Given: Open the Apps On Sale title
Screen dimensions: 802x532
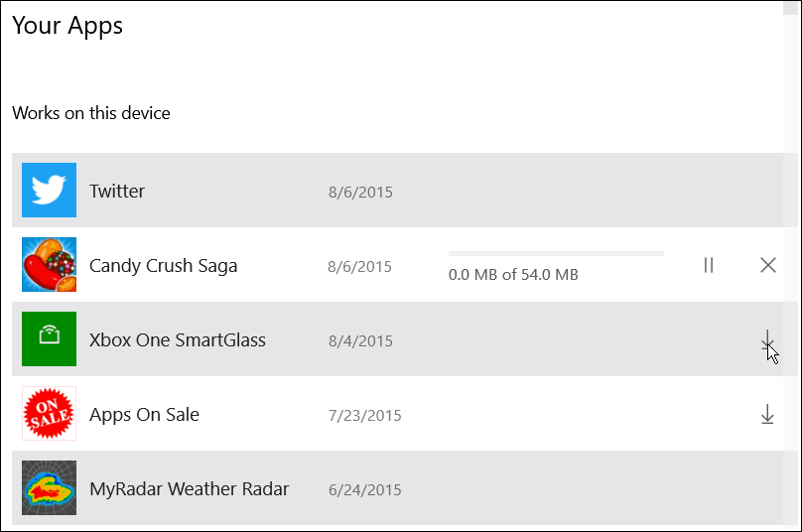Looking at the screenshot, I should (144, 415).
